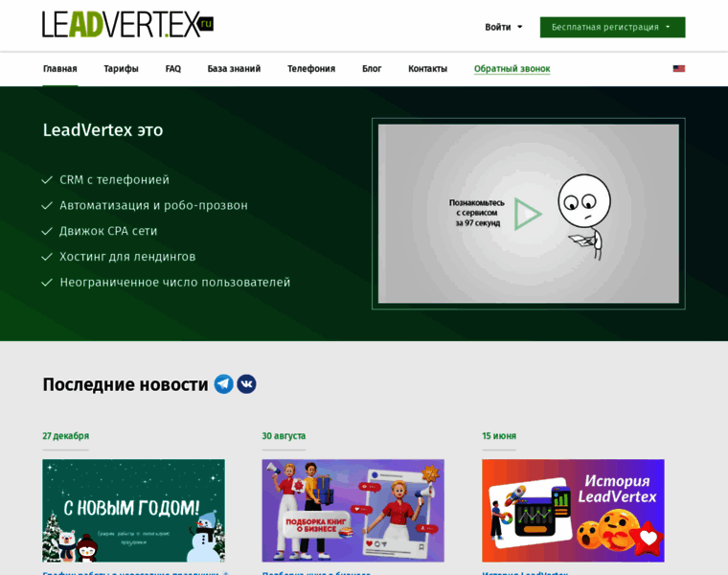Open the Тарифы menu item
This screenshot has width=728, height=575.
122,69
